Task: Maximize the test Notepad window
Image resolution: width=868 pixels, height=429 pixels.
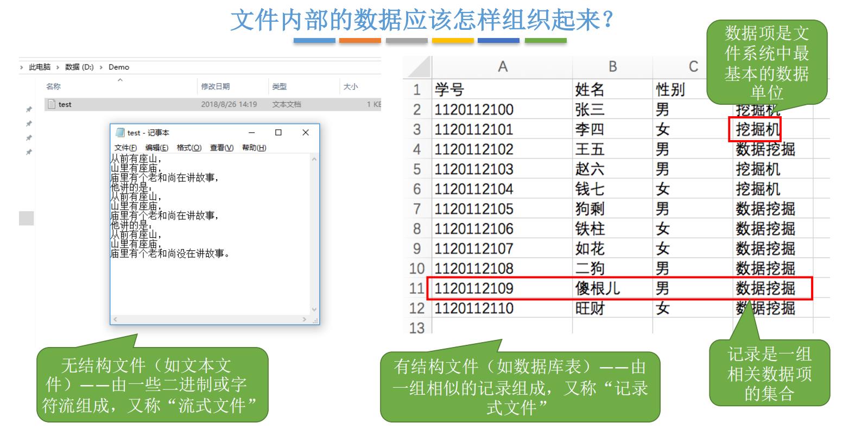Action: [x=278, y=133]
